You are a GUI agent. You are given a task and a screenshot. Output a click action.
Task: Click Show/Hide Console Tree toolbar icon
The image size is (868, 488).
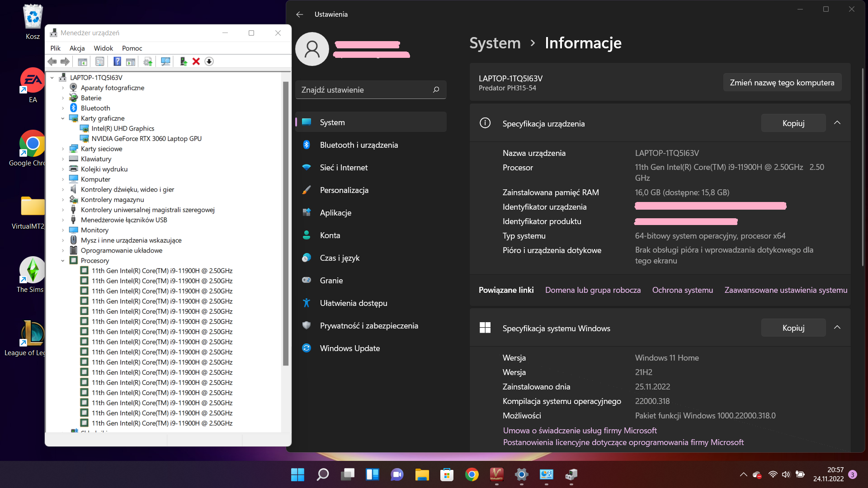(x=82, y=61)
